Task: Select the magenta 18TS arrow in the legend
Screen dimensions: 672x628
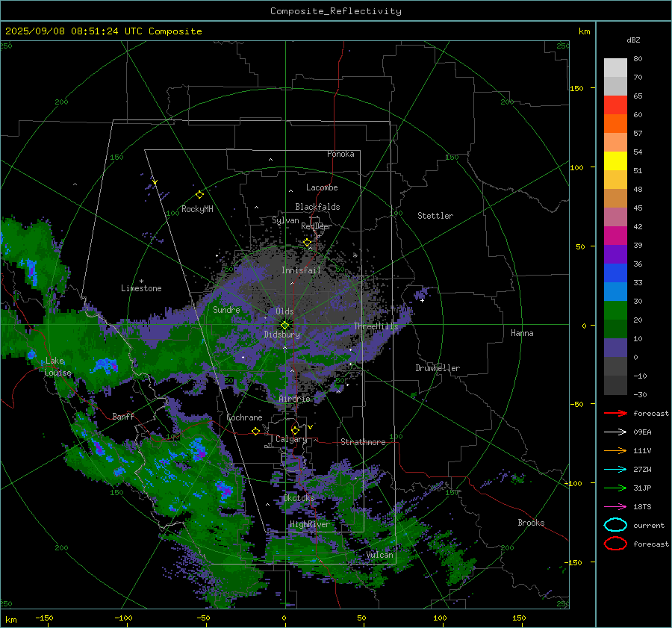Action: 615,507
